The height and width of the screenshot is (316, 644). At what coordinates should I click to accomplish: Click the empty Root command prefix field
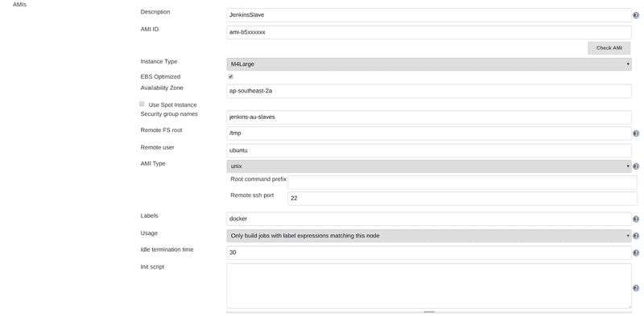coord(462,183)
